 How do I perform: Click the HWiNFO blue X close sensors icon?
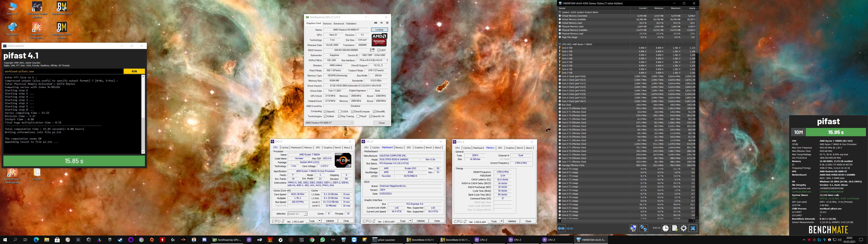point(693,228)
